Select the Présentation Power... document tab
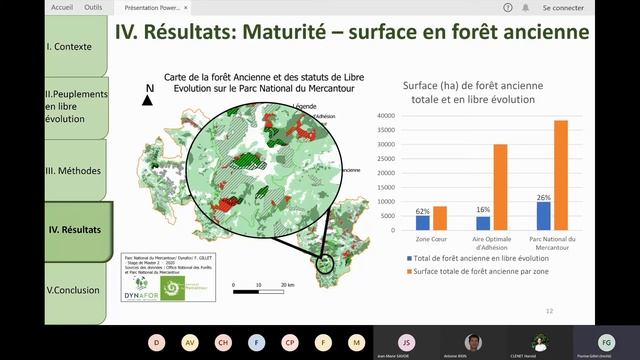640x360 pixels. tap(152, 8)
